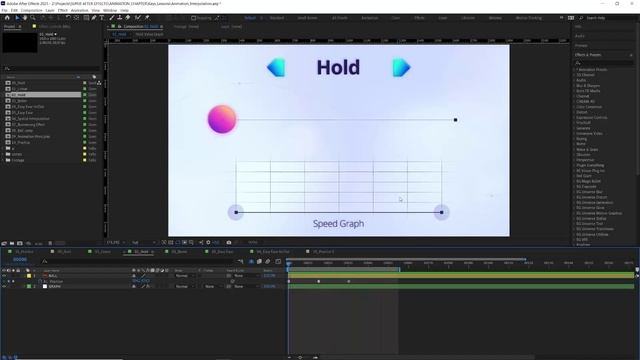Click the GRAPH layer green label swatch
This screenshot has height=360, width=640.
[x=29, y=287]
